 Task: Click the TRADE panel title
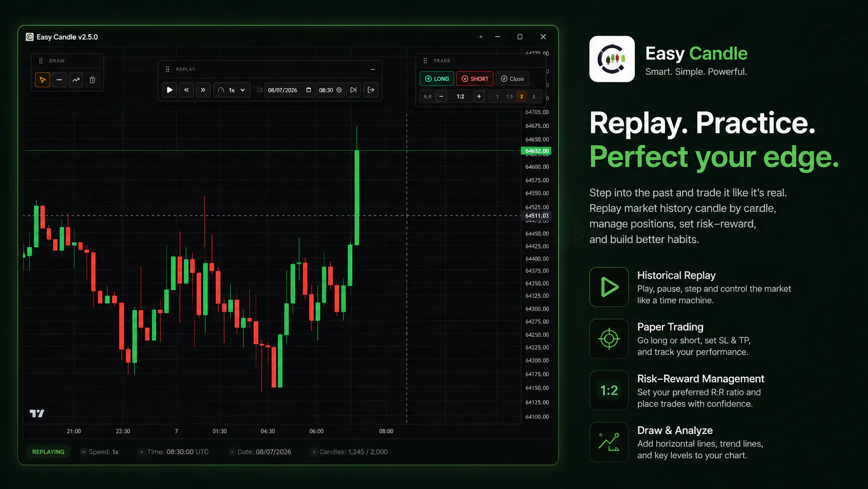442,61
